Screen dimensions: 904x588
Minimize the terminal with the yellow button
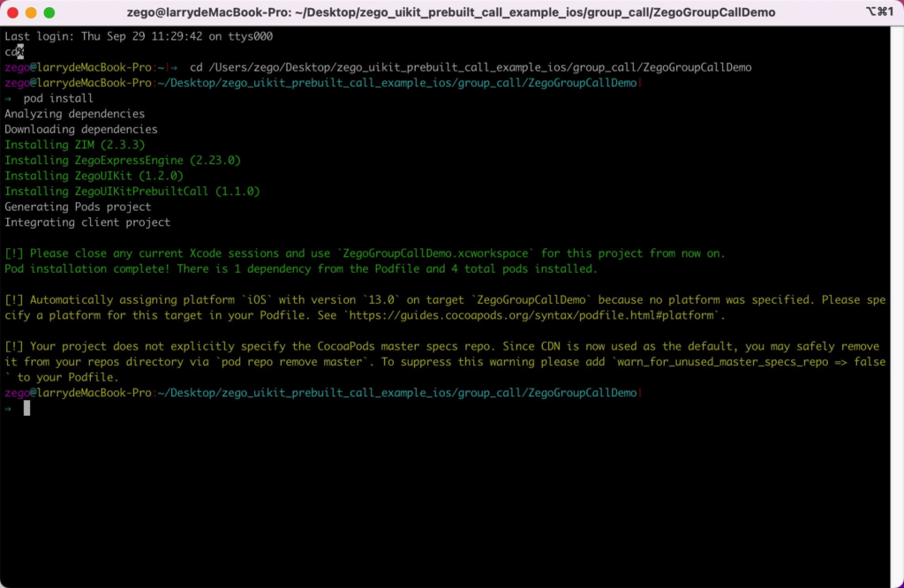31,12
